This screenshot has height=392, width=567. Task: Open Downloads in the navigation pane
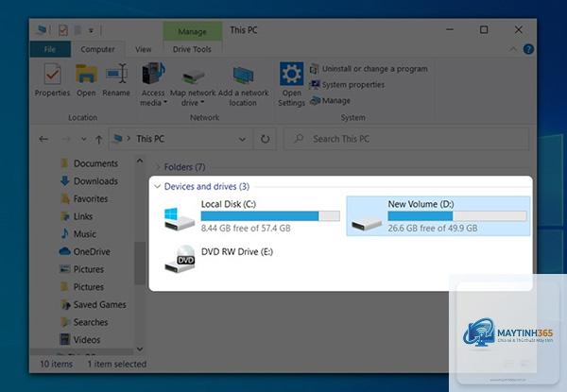95,181
